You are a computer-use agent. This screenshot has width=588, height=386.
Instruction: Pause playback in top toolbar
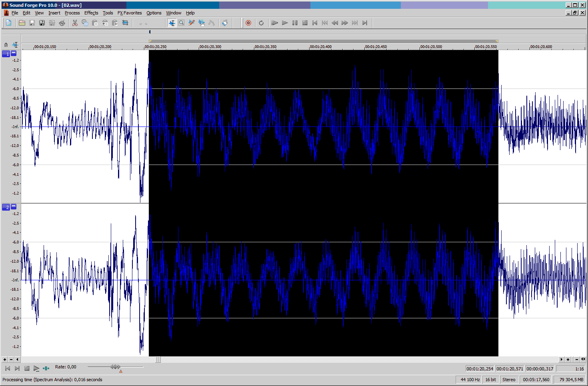point(295,23)
